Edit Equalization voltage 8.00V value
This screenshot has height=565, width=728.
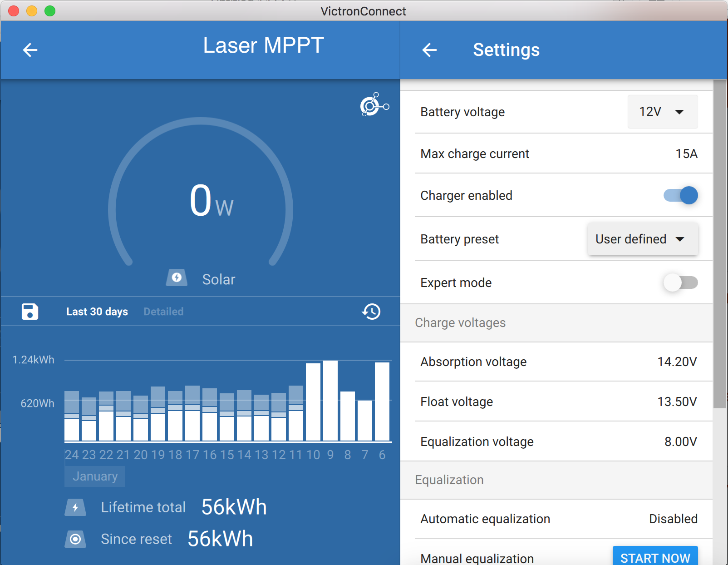pos(681,442)
